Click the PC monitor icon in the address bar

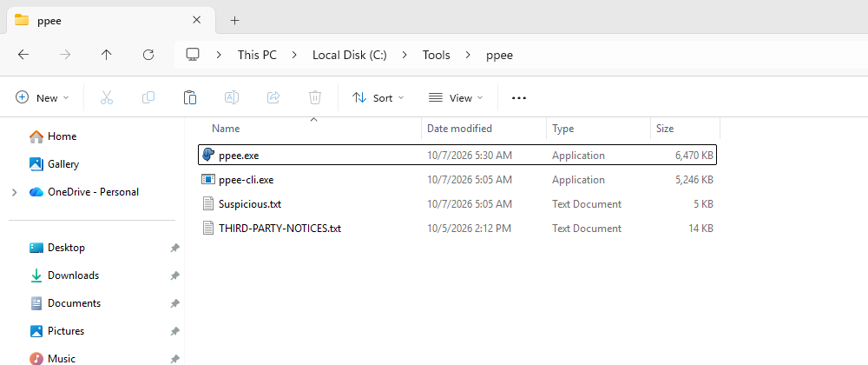click(192, 54)
